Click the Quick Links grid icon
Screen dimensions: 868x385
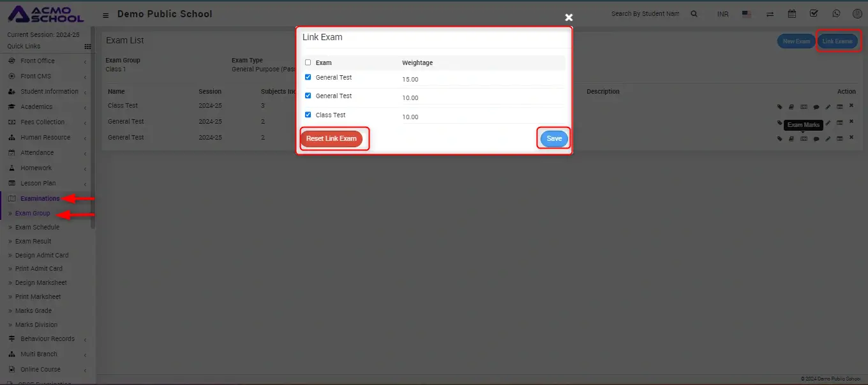coord(87,47)
